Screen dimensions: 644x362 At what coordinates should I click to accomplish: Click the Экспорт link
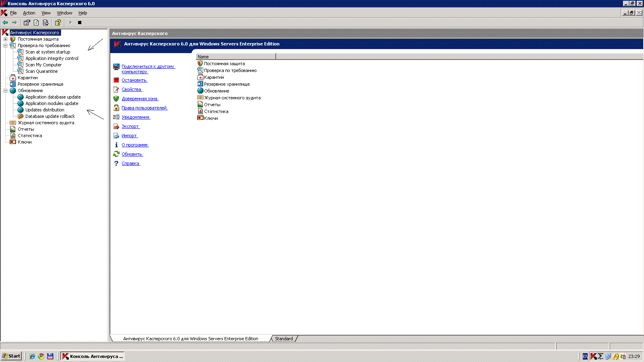pyautogui.click(x=131, y=126)
